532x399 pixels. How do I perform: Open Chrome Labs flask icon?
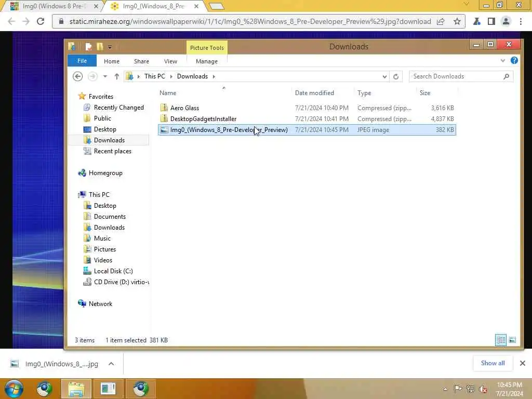(477, 21)
